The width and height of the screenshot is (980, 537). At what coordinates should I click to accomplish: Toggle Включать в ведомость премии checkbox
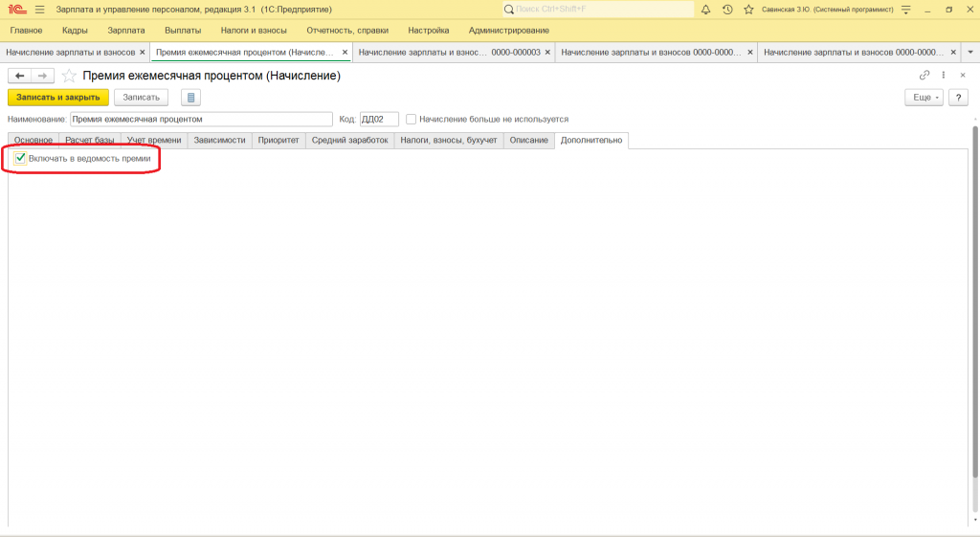tap(20, 158)
